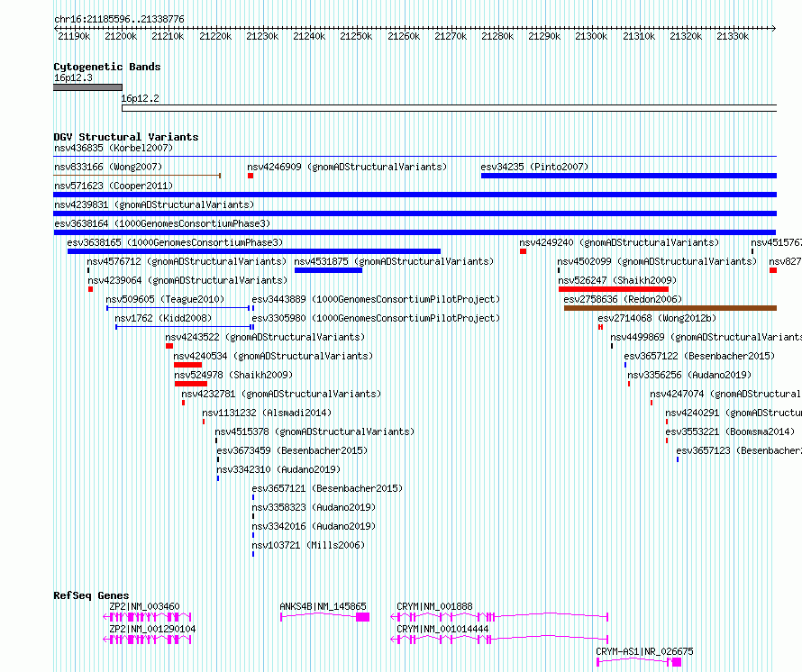
Task: Select the ZP2|NM_001290104 gene glyph
Action: [147, 640]
